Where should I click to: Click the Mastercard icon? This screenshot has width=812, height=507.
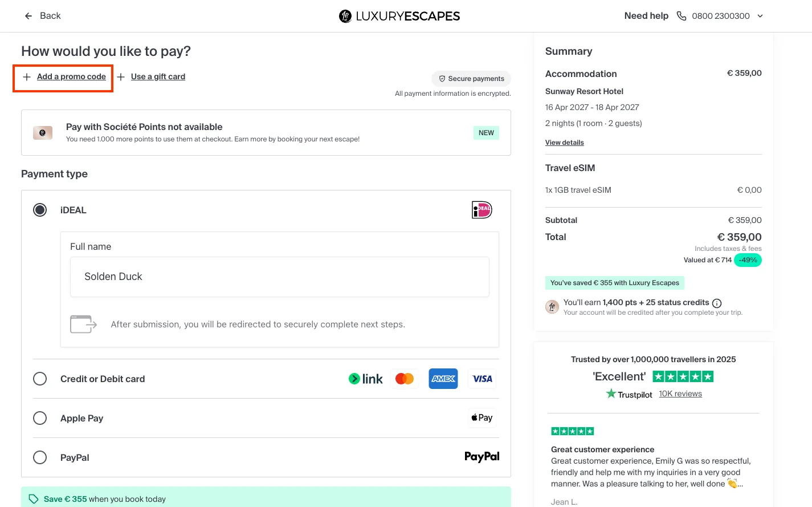pos(405,379)
